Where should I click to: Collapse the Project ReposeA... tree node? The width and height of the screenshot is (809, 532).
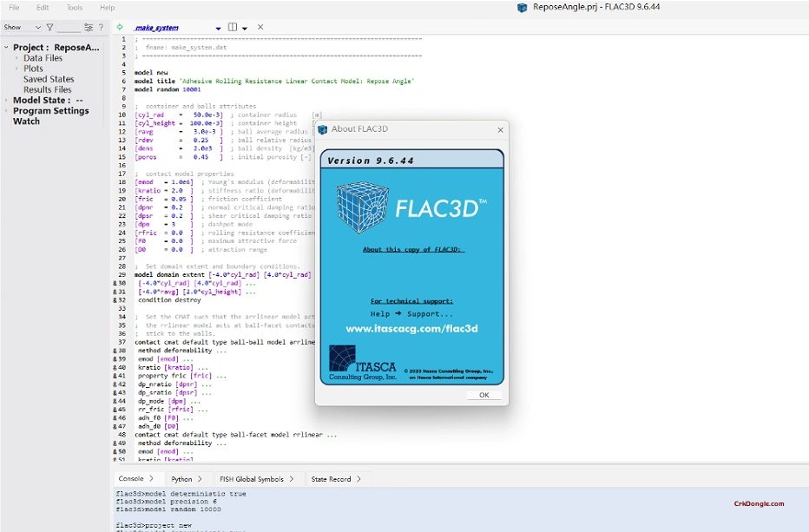point(6,47)
